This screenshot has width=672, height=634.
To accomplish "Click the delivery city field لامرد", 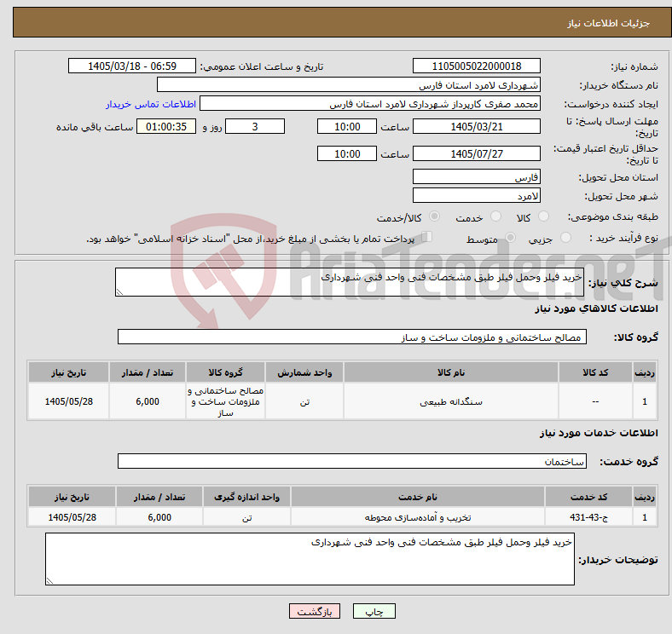I will tap(476, 195).
